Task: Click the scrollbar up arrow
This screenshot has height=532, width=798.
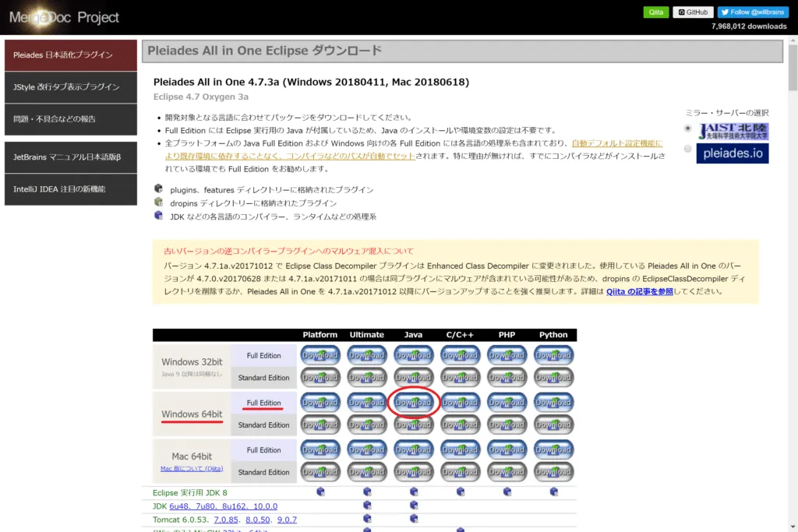Action: [793, 40]
